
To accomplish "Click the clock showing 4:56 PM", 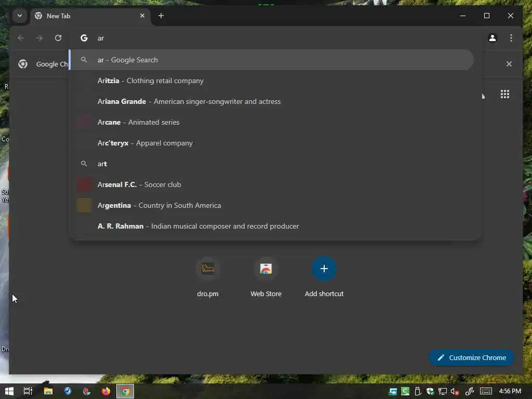I will [x=510, y=391].
